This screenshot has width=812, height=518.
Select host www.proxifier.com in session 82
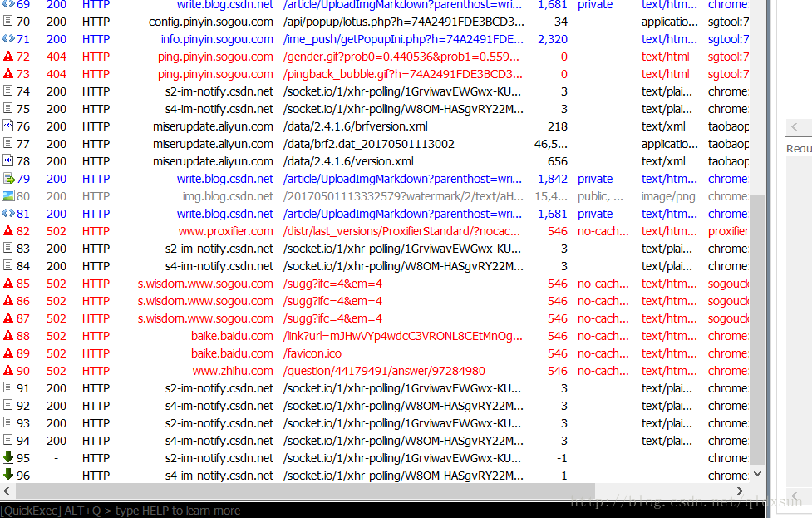click(226, 231)
